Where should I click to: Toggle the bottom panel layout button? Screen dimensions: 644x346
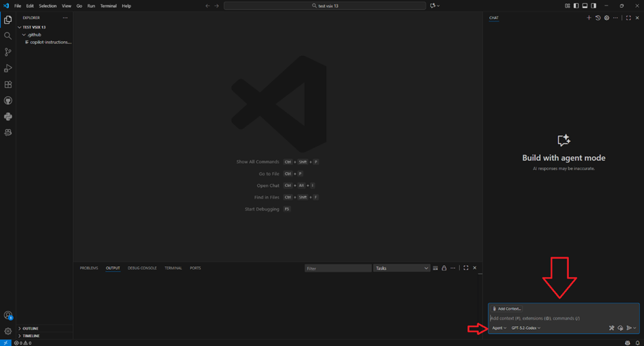click(x=585, y=5)
